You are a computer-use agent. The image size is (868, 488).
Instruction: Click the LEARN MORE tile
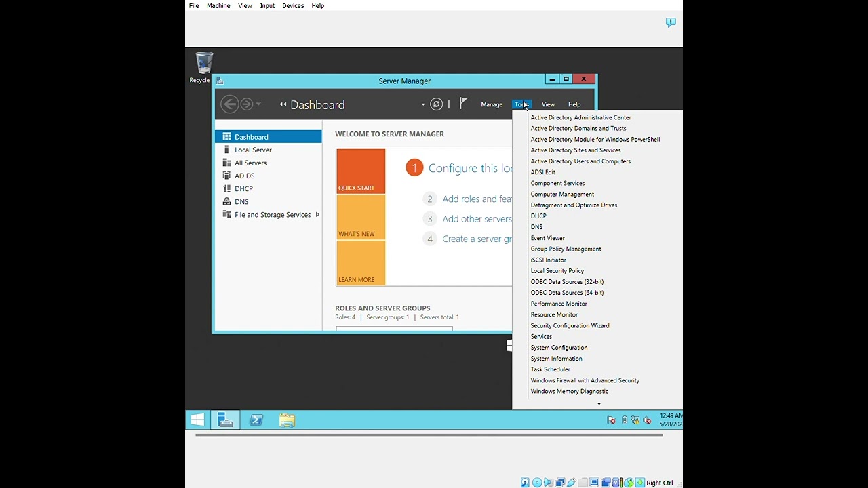361,263
